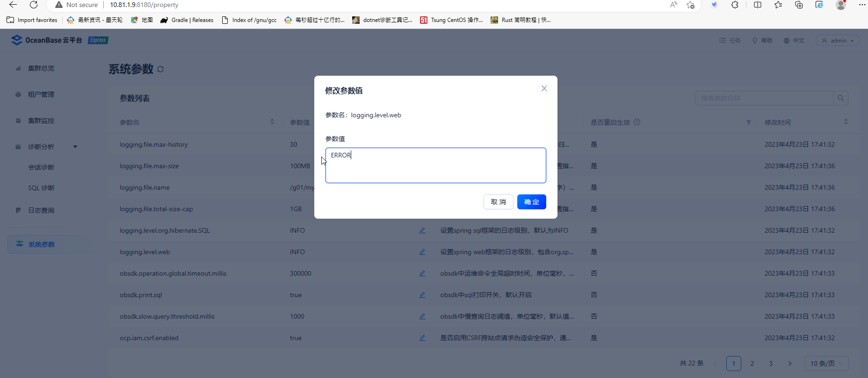Open SQL 诊断 submenu item

(41, 188)
